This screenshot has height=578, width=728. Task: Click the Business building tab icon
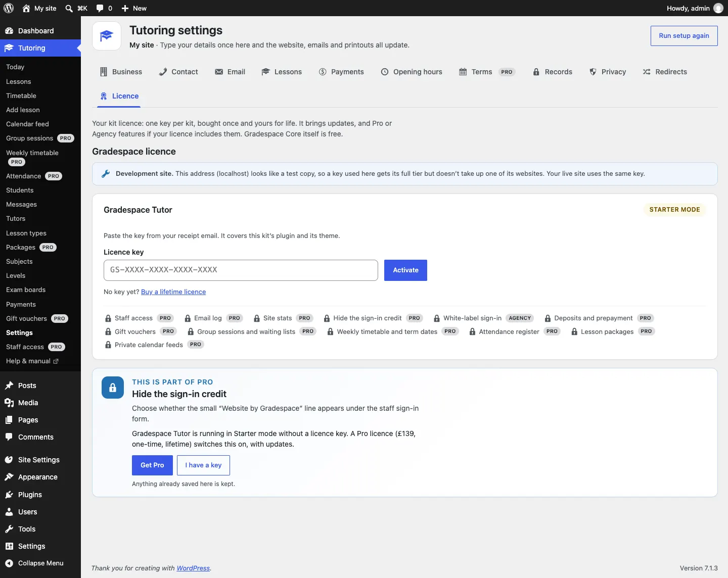[104, 72]
